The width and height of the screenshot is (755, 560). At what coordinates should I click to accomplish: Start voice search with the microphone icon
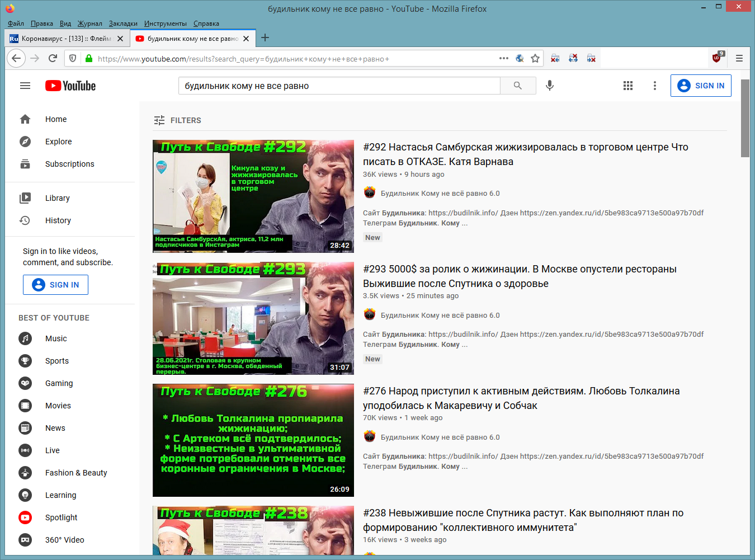550,86
